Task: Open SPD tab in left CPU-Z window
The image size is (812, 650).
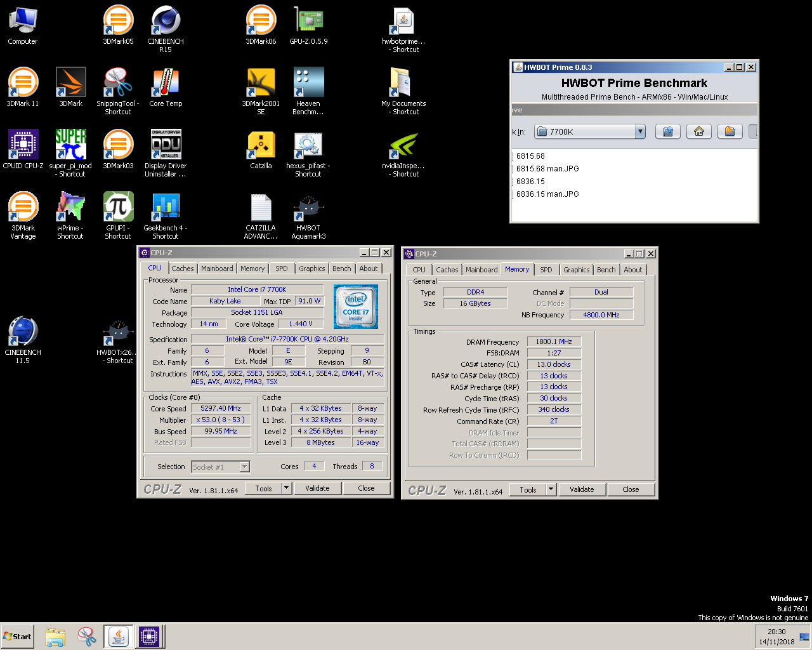Action: 282,269
